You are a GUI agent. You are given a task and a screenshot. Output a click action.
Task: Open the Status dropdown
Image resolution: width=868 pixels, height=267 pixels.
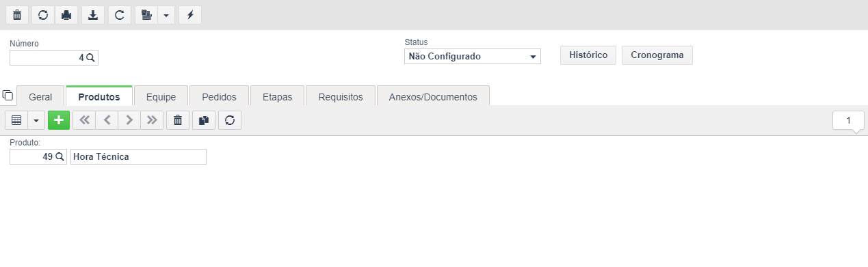tap(473, 57)
